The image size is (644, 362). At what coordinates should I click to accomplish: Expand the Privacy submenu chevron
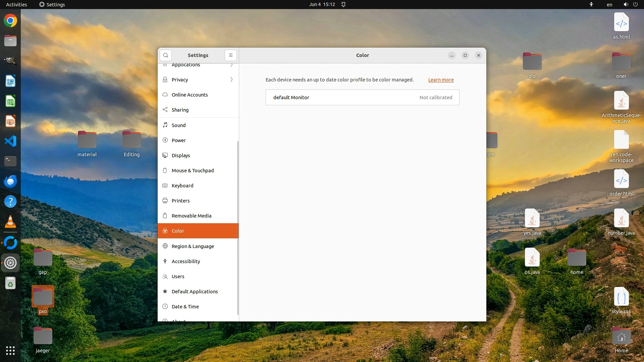coord(231,80)
